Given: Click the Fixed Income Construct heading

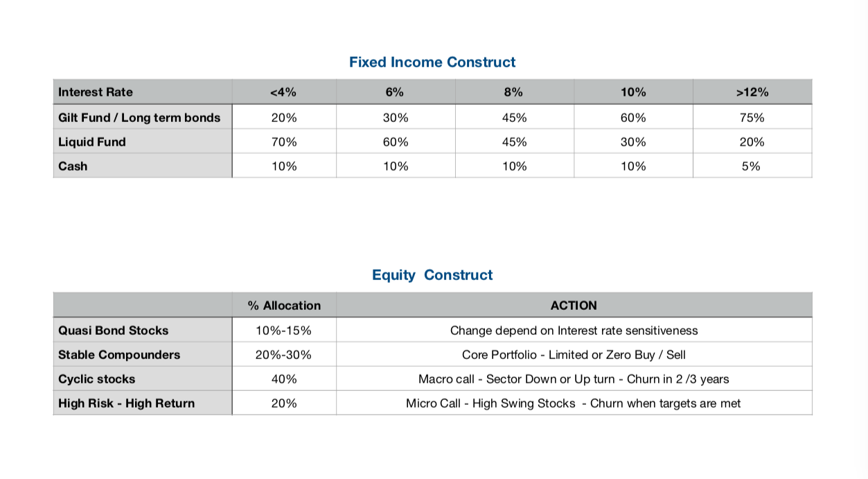Looking at the screenshot, I should tap(432, 62).
